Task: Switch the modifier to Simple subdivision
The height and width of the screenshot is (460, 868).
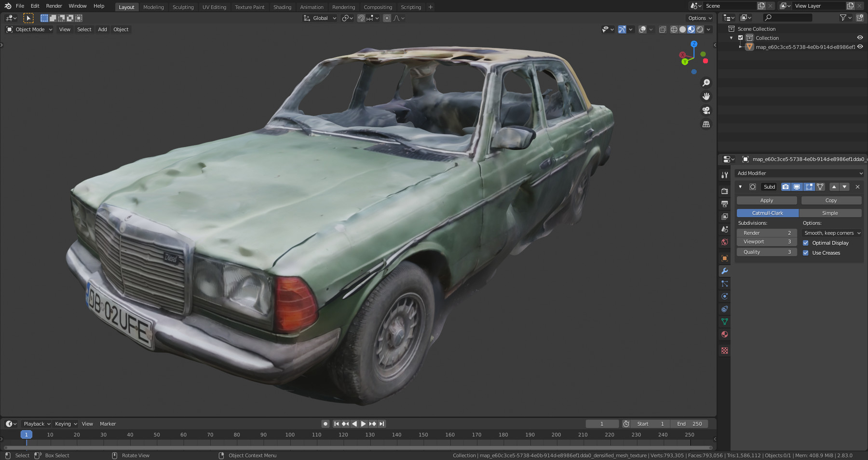Action: [x=831, y=212]
